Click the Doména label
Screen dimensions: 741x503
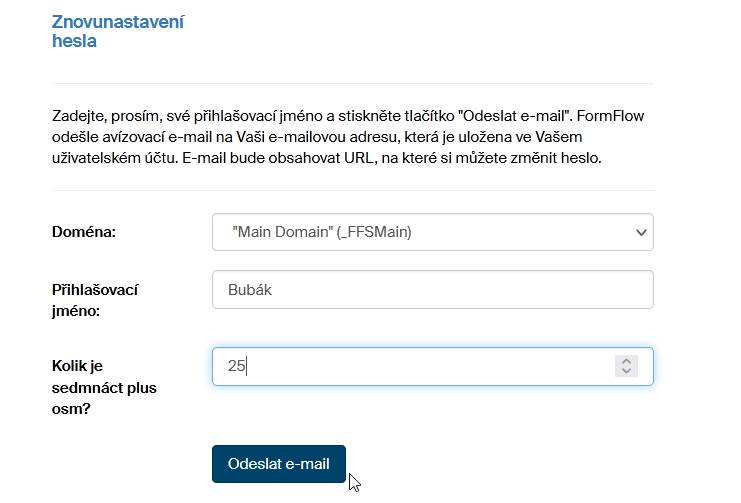pos(84,232)
